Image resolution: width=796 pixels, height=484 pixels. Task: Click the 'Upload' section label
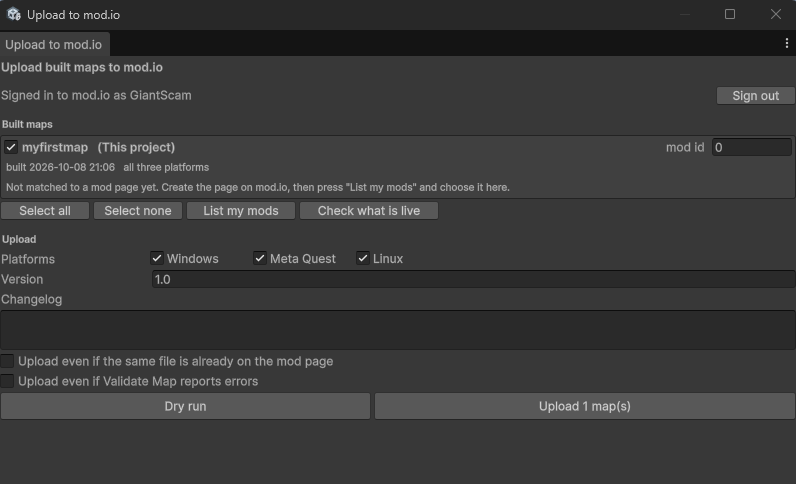tap(19, 239)
